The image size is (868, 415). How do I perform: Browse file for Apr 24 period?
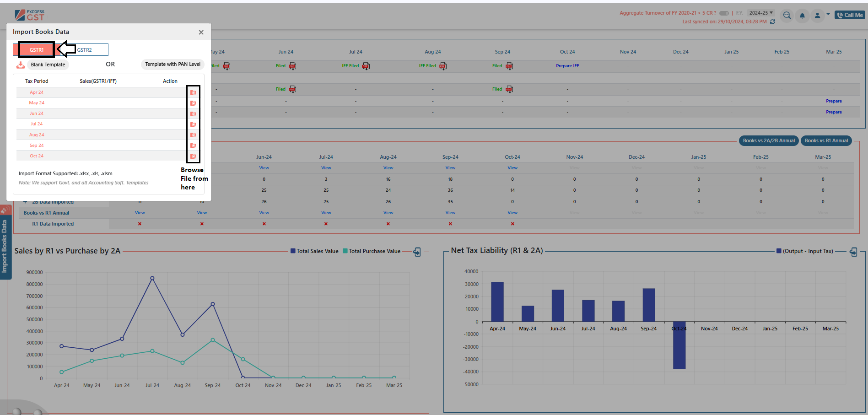[x=193, y=92]
